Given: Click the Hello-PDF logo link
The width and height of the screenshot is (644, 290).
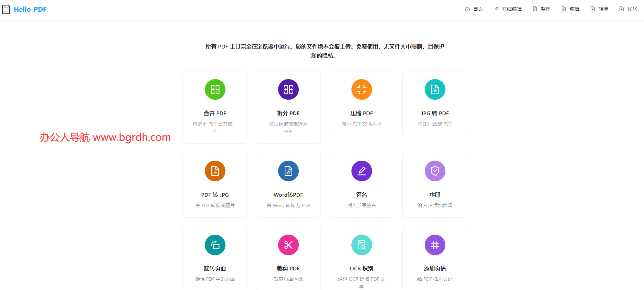Looking at the screenshot, I should [x=25, y=9].
